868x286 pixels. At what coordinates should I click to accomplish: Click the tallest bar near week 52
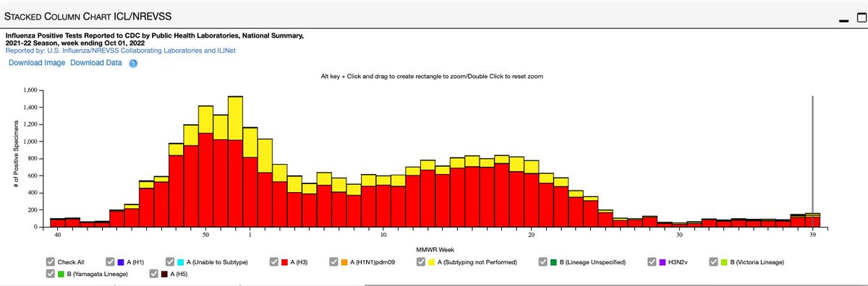coord(235,162)
